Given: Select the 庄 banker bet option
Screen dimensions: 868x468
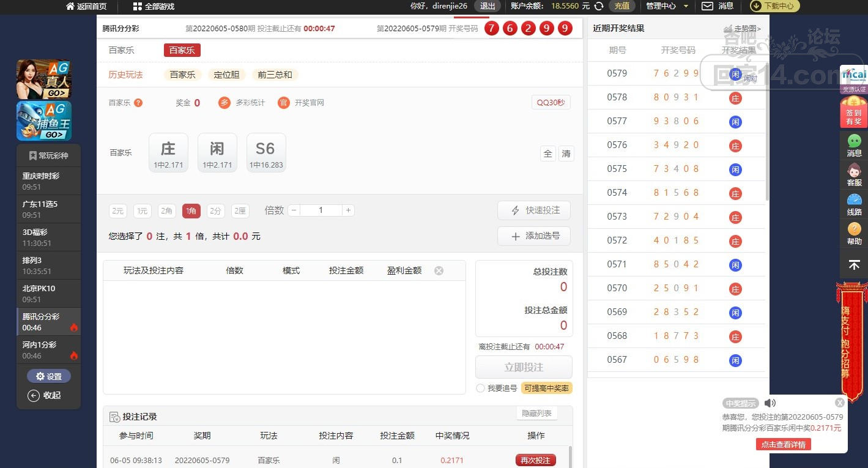Looking at the screenshot, I should point(168,153).
